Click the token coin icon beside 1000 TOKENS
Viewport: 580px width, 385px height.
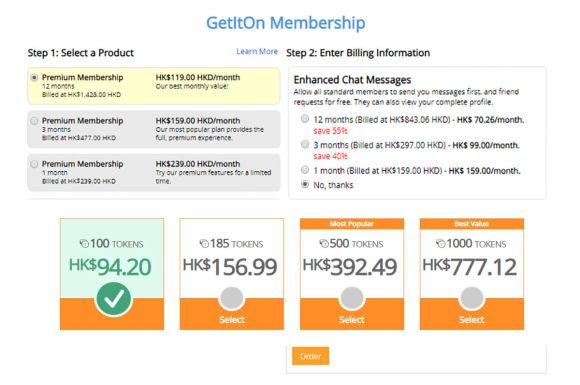(441, 243)
